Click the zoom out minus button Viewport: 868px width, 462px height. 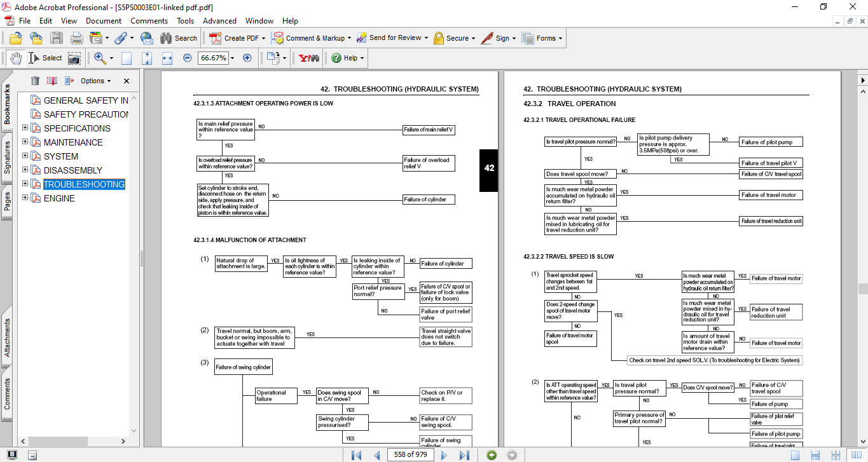pyautogui.click(x=187, y=58)
